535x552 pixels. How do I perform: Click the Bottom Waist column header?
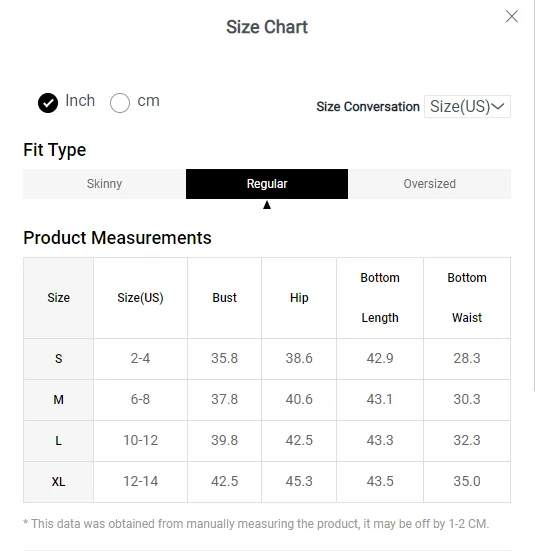click(x=467, y=298)
